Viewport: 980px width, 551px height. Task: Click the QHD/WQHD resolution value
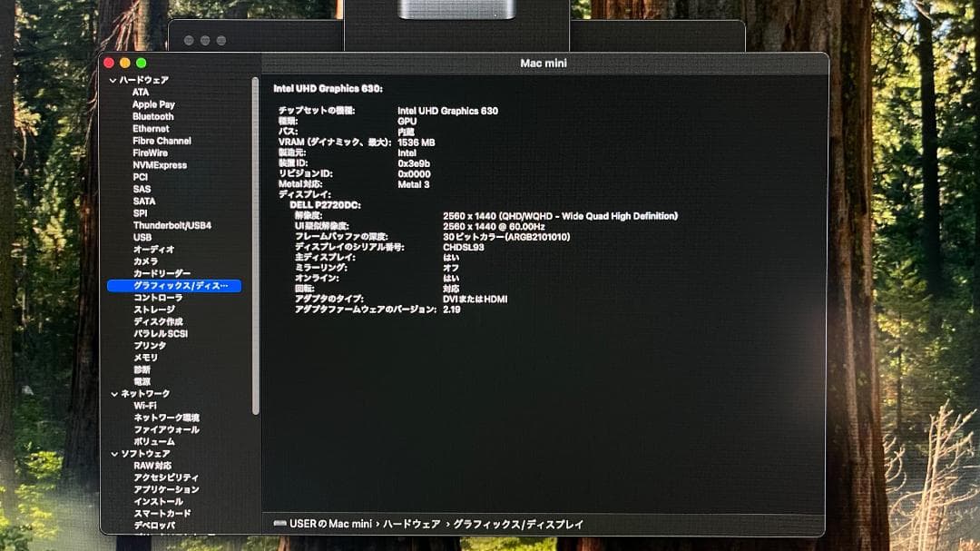tap(560, 216)
